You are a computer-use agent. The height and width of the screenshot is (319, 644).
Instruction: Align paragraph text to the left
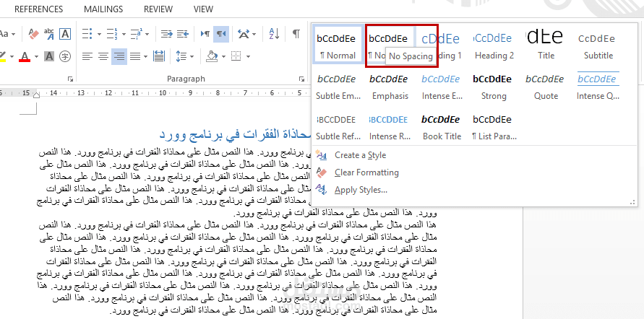tap(87, 56)
